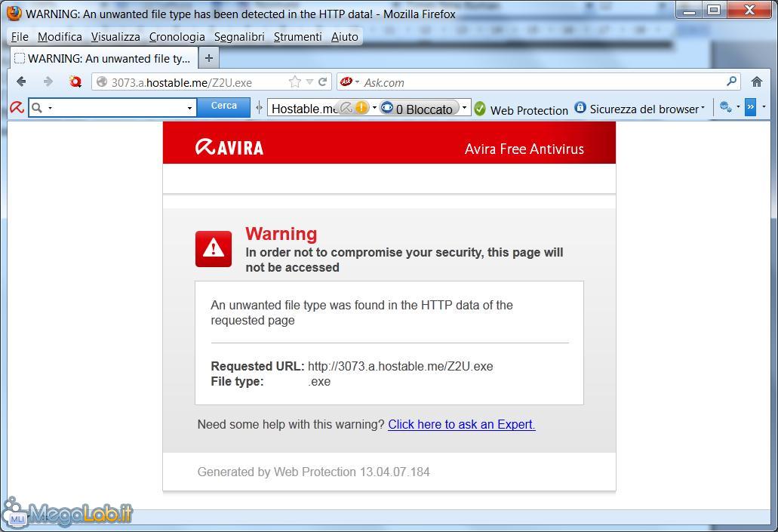Image resolution: width=778 pixels, height=532 pixels.
Task: Click the Firefox icon in title bar
Action: click(x=14, y=13)
